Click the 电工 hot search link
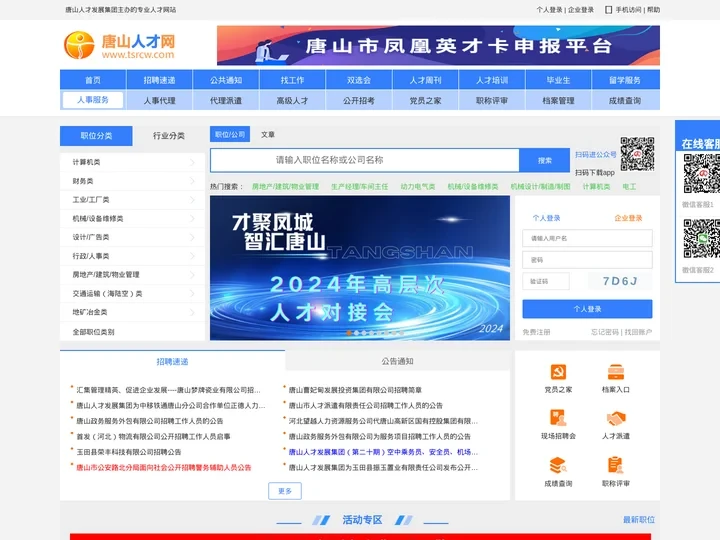This screenshot has width=720, height=540. coord(629,186)
